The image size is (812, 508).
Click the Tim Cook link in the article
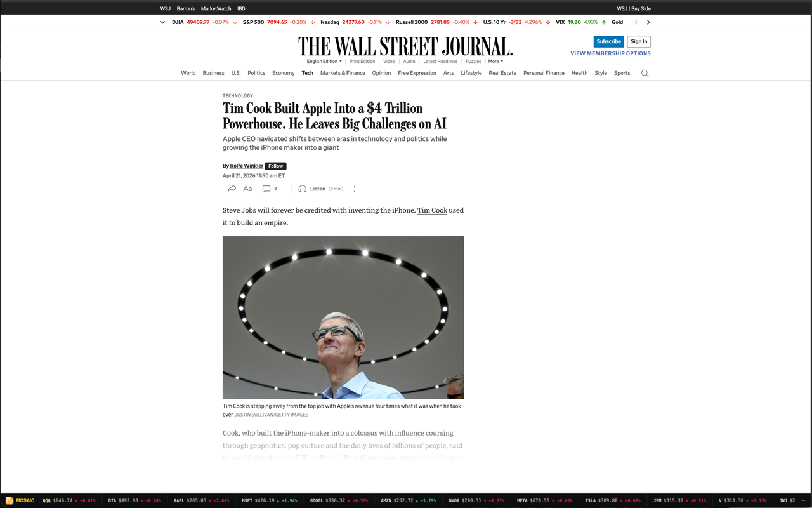432,210
